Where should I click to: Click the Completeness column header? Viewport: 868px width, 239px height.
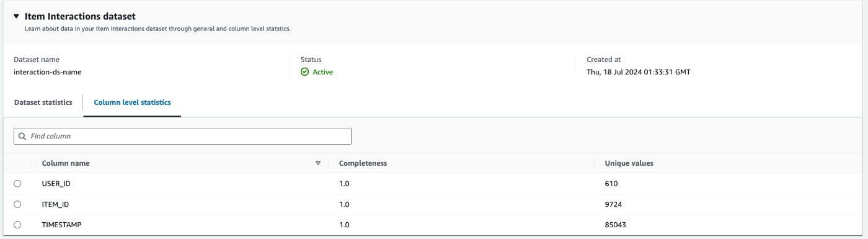tap(363, 163)
